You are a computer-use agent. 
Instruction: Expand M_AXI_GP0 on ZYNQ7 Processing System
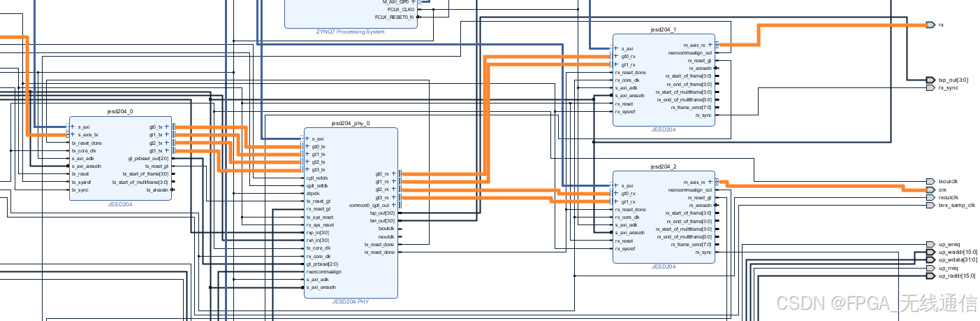pyautogui.click(x=413, y=2)
